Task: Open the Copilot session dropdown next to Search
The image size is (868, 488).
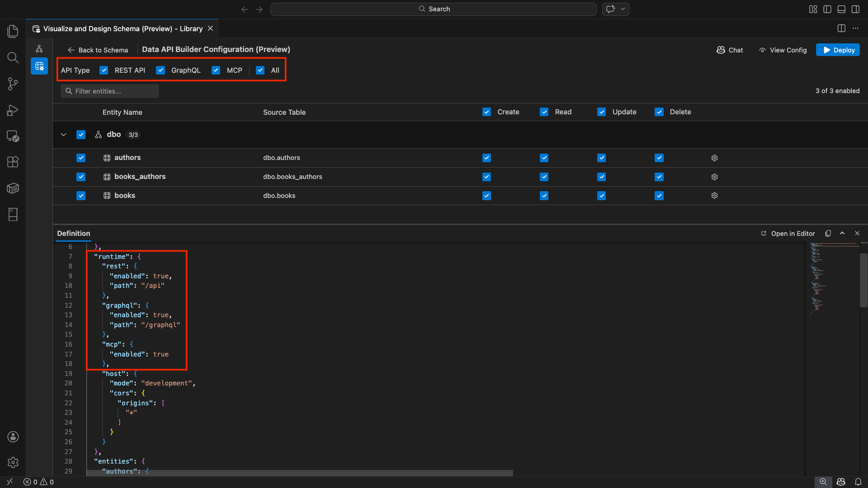Action: (x=623, y=9)
